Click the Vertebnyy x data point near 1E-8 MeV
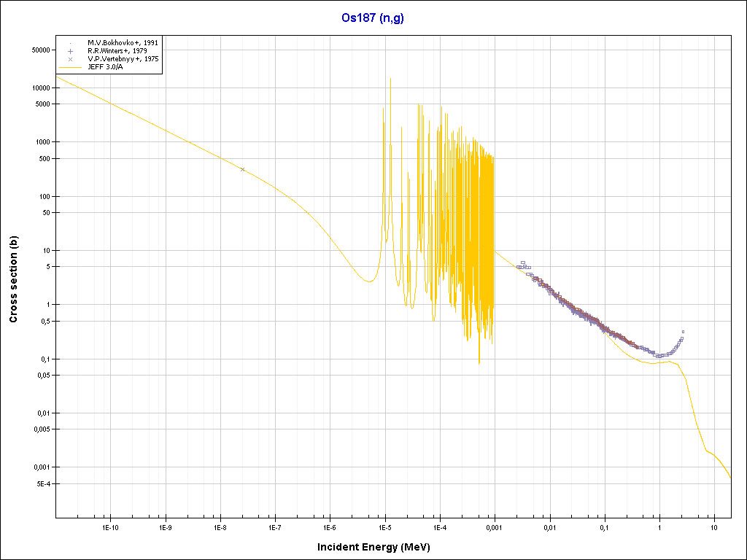 coord(242,169)
